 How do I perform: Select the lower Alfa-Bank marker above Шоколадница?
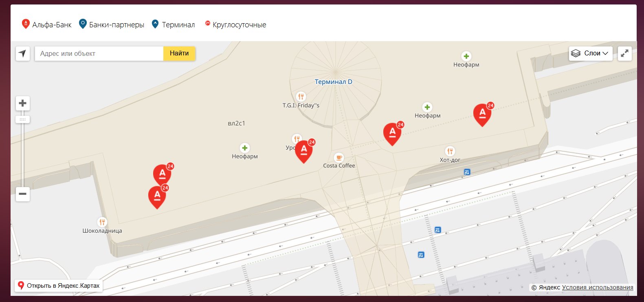point(158,197)
